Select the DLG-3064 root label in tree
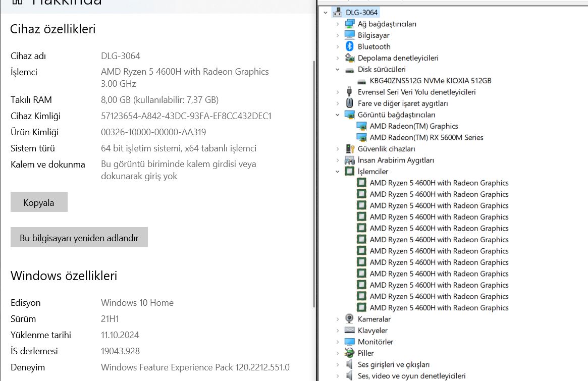The width and height of the screenshot is (588, 381). pos(361,13)
